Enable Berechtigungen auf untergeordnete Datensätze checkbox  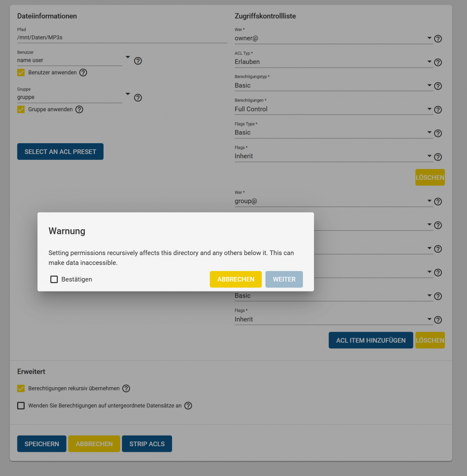[21, 405]
